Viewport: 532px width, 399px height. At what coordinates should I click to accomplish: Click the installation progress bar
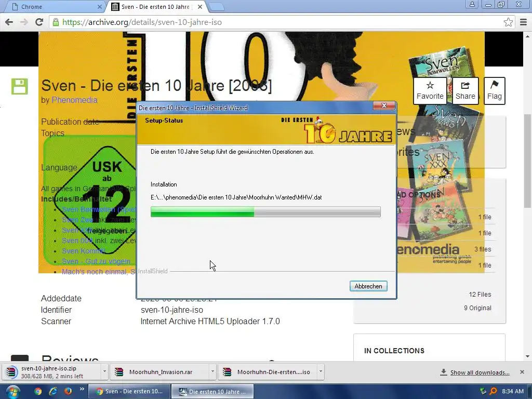point(265,212)
